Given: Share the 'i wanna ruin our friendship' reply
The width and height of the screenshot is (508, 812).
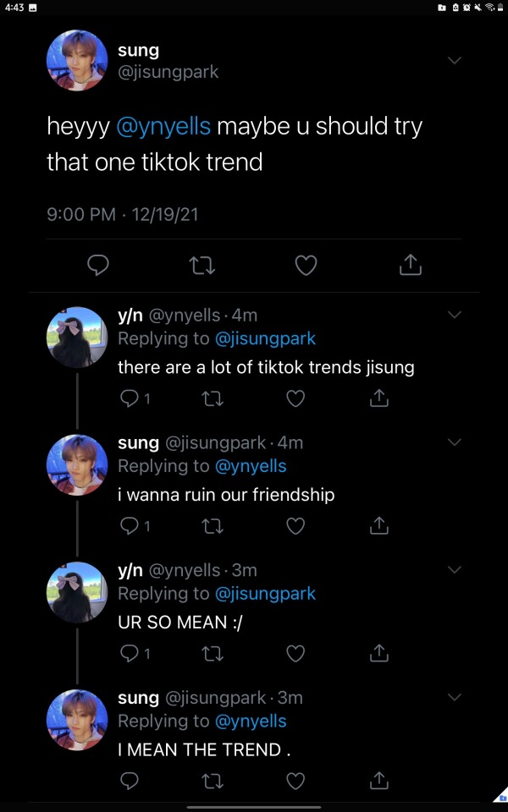Looking at the screenshot, I should coord(379,525).
